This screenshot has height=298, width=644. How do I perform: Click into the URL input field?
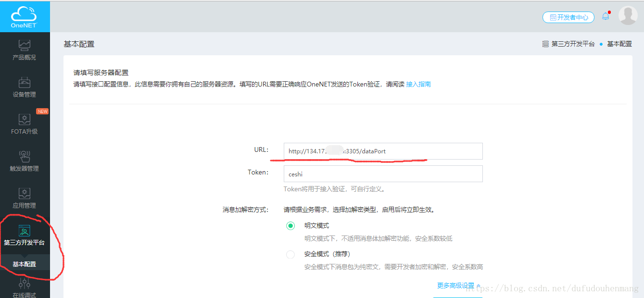click(383, 151)
